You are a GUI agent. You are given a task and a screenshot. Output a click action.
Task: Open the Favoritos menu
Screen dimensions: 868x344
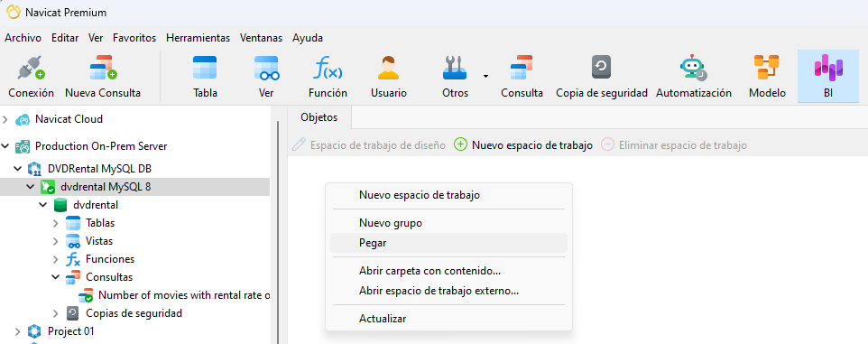[x=134, y=38]
